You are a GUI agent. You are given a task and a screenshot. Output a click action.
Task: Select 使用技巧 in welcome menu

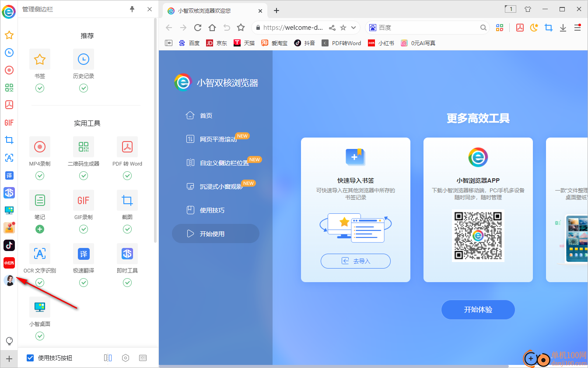[212, 210]
